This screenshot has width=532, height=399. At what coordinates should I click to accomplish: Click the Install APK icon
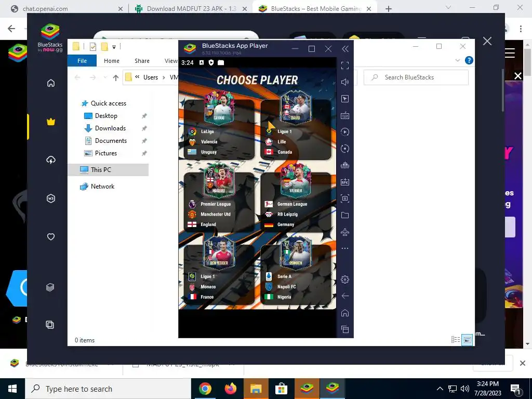(x=345, y=182)
